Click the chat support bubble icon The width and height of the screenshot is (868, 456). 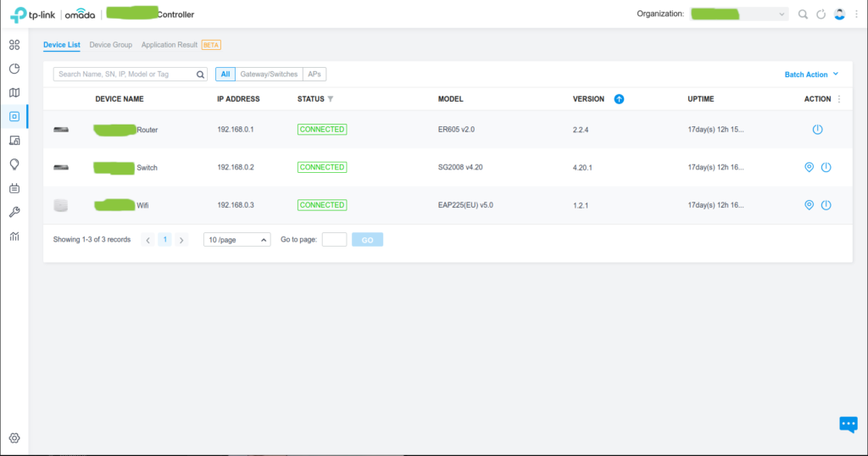(x=849, y=425)
